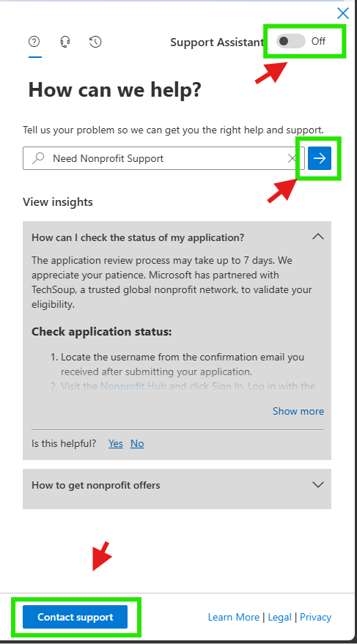Click the application status question heading
Viewport: 357px width, 644px height.
click(138, 237)
